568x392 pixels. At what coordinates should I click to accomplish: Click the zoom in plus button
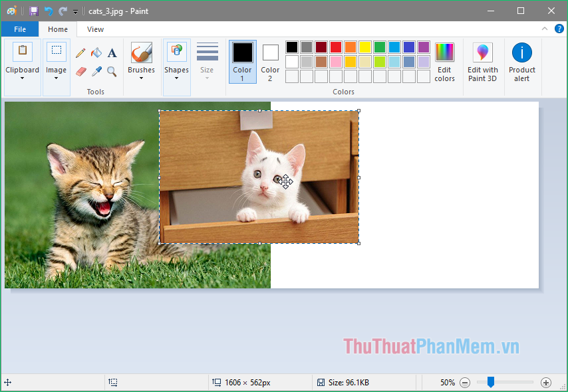coord(545,382)
